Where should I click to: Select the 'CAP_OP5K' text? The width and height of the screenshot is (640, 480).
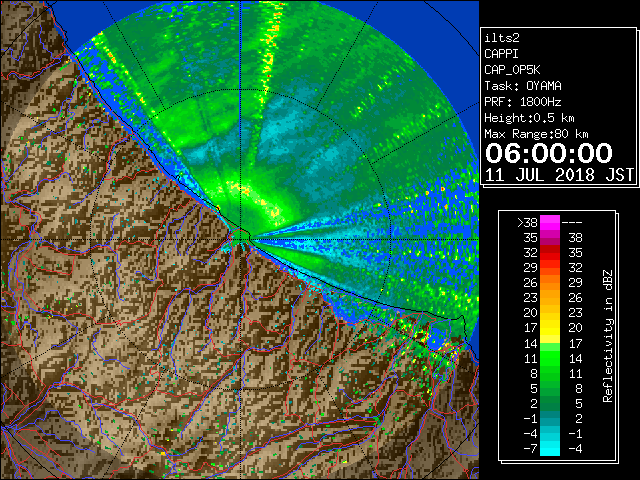point(512,70)
